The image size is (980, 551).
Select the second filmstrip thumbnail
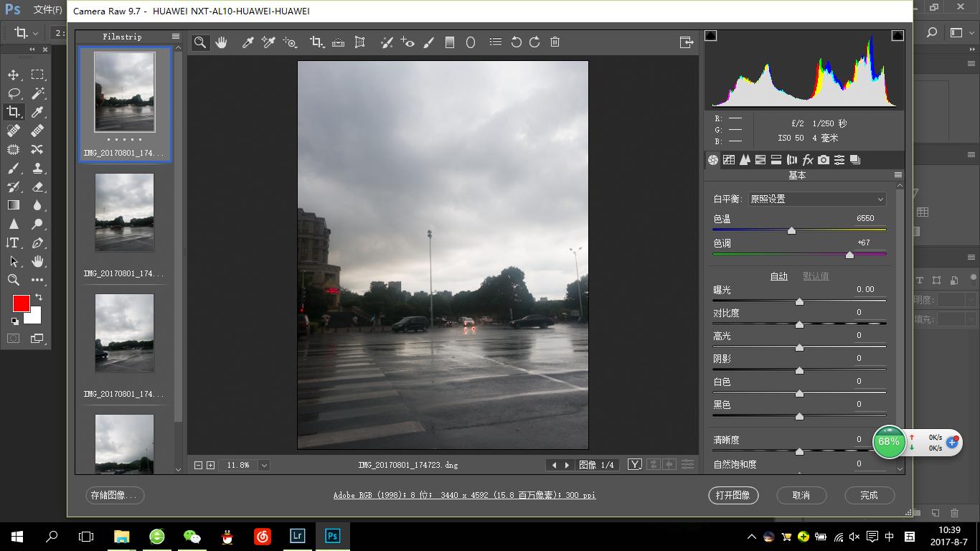coord(125,212)
